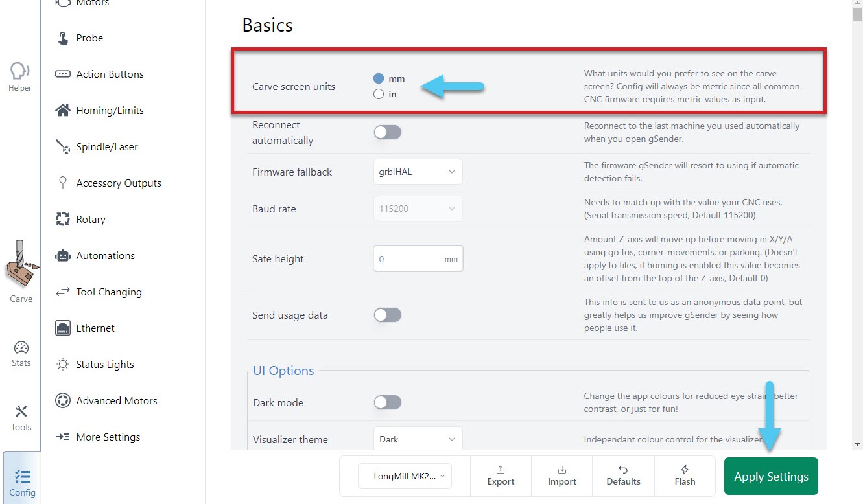Click the Automations robot icon
Image resolution: width=863 pixels, height=504 pixels.
point(63,256)
